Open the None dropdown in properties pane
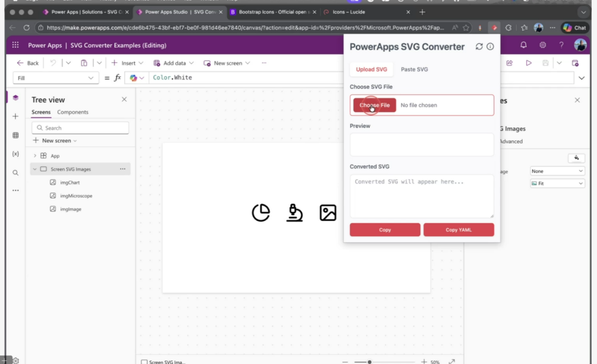The image size is (597, 364). point(557,171)
